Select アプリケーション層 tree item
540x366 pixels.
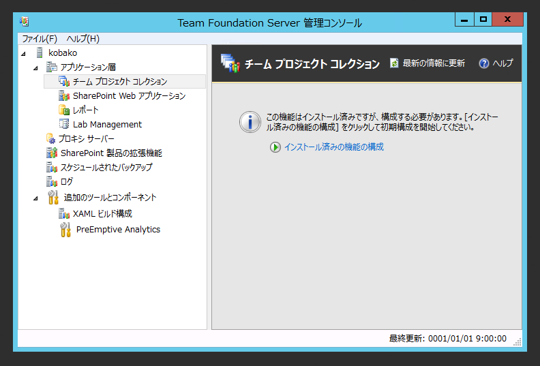point(88,67)
